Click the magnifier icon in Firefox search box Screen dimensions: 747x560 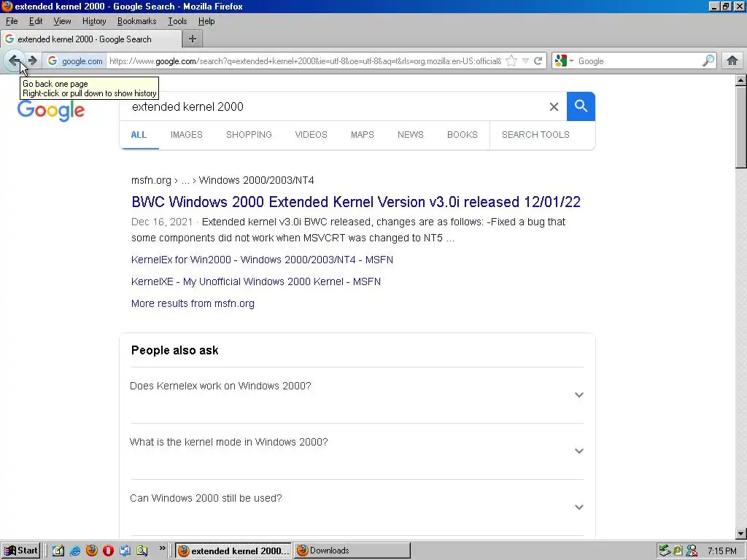coord(708,61)
